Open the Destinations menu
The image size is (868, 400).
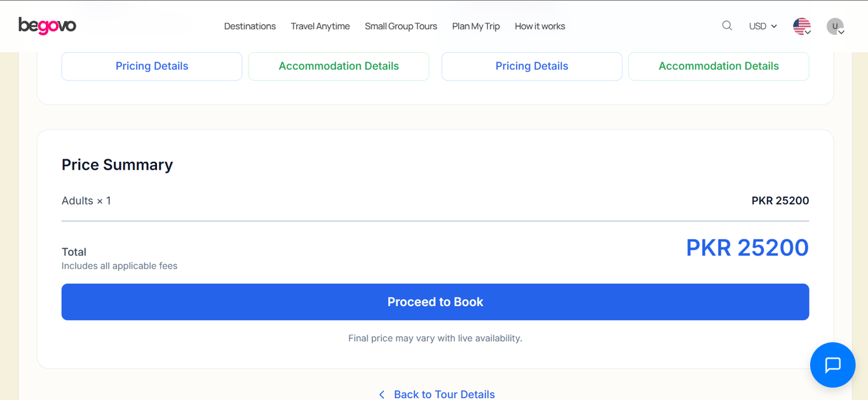[250, 26]
